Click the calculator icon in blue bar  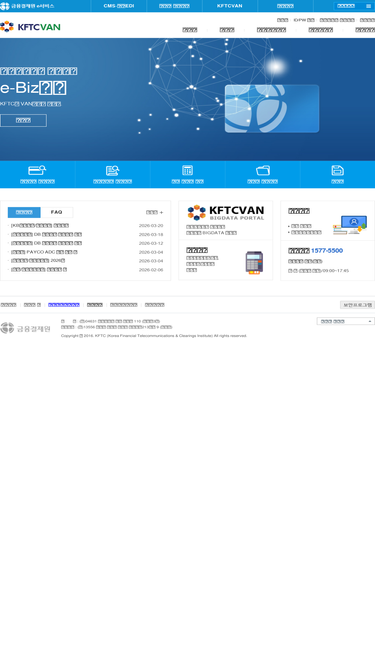(188, 170)
